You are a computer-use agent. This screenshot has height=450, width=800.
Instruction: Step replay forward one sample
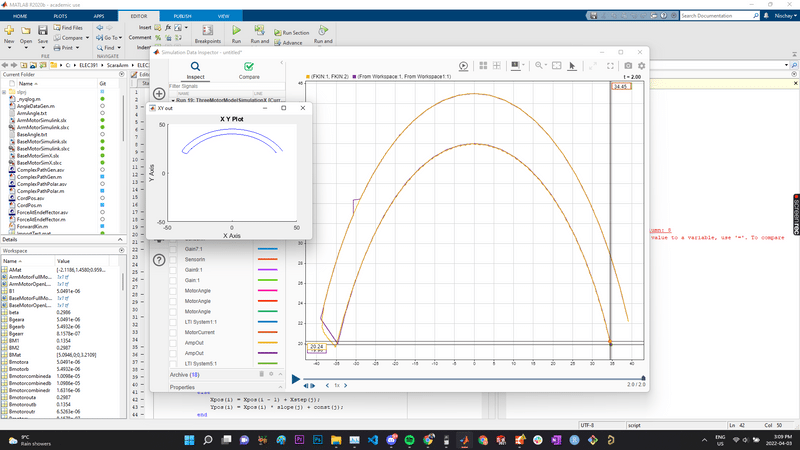[312, 386]
